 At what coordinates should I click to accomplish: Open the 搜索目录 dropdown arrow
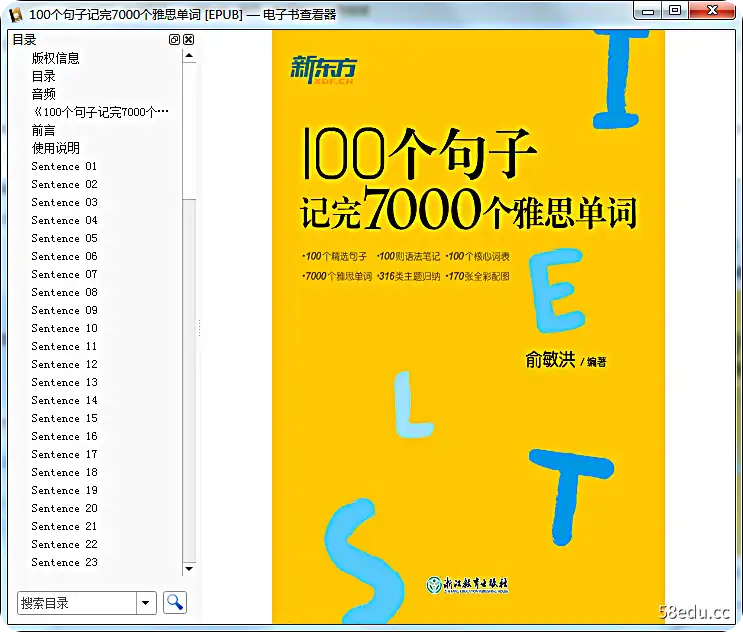[146, 603]
